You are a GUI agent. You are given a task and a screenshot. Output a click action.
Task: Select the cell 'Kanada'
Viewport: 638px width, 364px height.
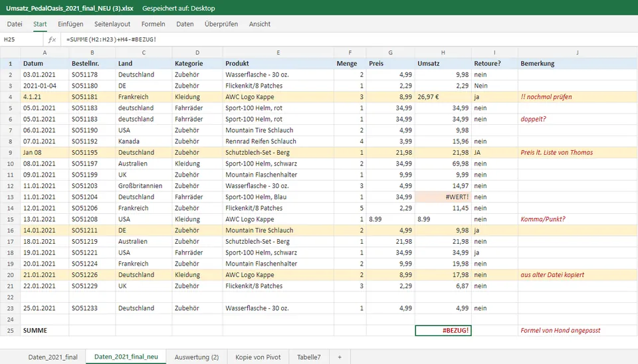click(x=144, y=141)
